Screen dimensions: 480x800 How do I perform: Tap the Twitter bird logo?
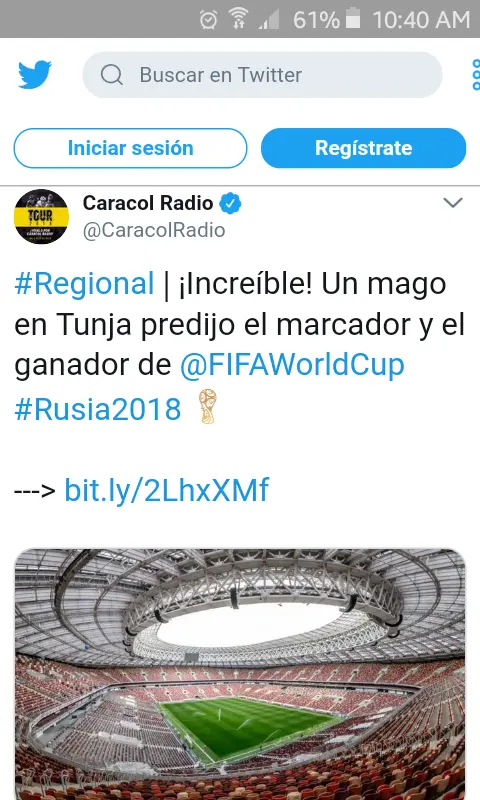point(35,74)
